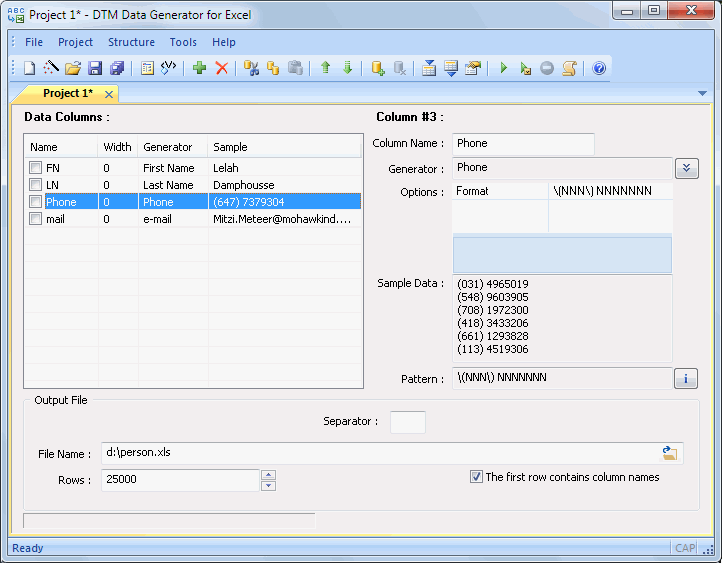Paste column using the clipboard icon
This screenshot has height=563, width=722.
(295, 68)
